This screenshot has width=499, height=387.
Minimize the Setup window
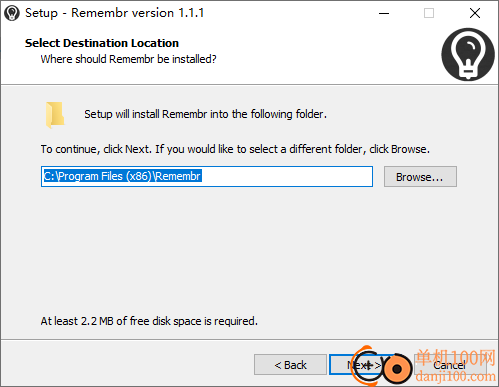click(384, 13)
